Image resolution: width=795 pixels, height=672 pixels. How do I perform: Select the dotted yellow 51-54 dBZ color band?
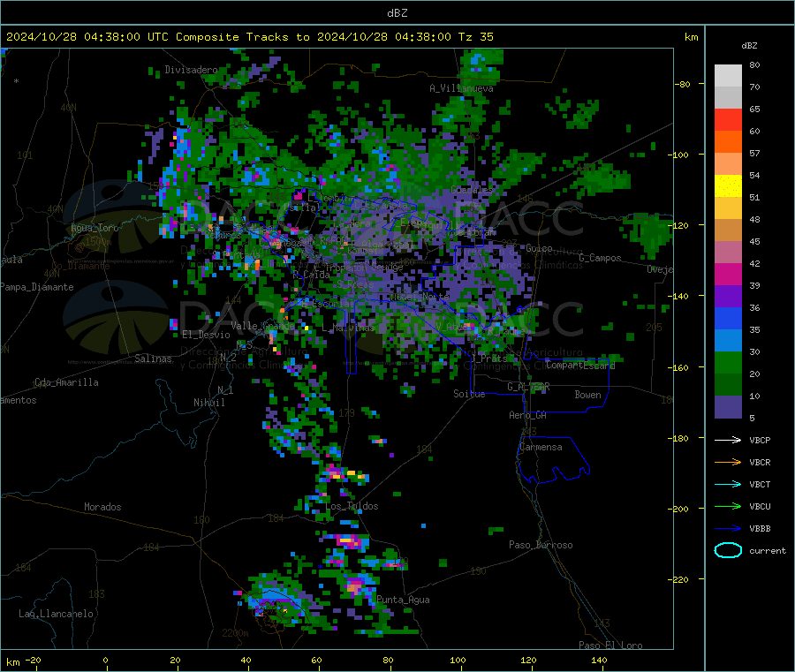pyautogui.click(x=728, y=186)
